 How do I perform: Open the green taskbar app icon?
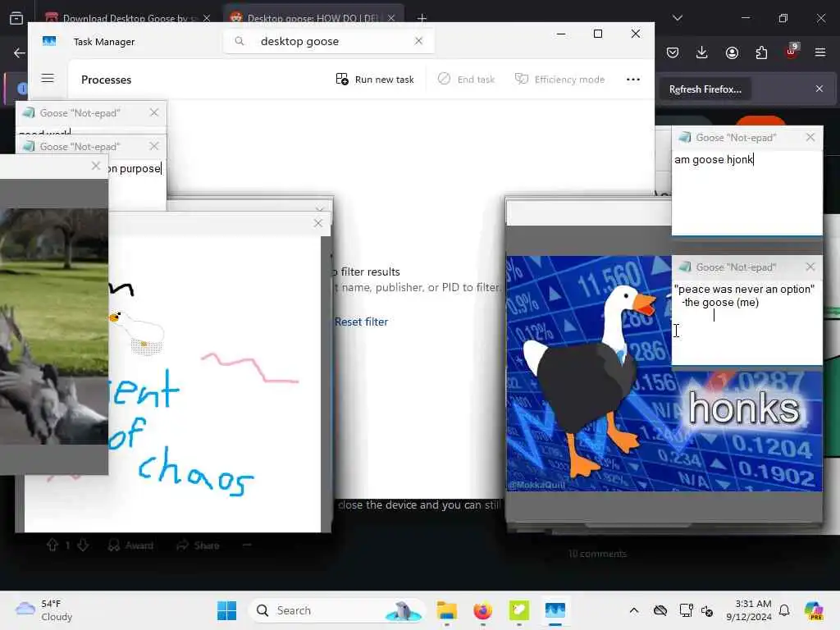pyautogui.click(x=518, y=610)
